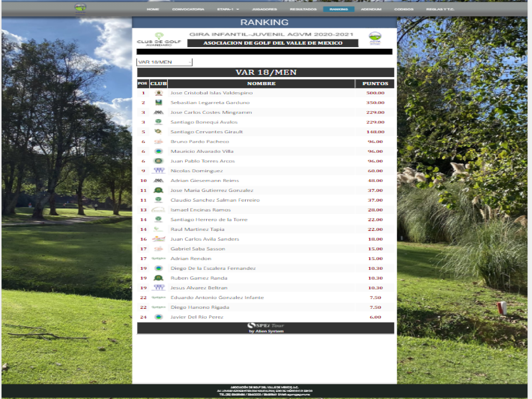Click the AGVM logo beside the tour title
The height and width of the screenshot is (399, 532).
click(x=375, y=39)
